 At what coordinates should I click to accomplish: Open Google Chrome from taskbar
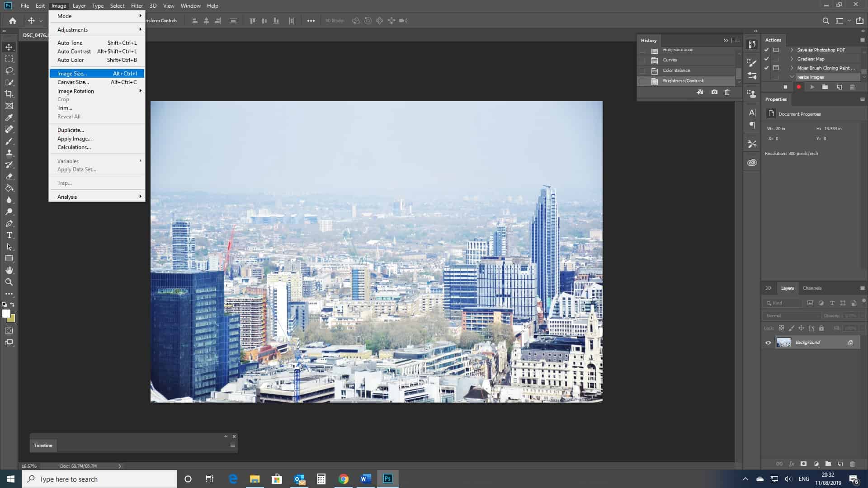pos(344,479)
